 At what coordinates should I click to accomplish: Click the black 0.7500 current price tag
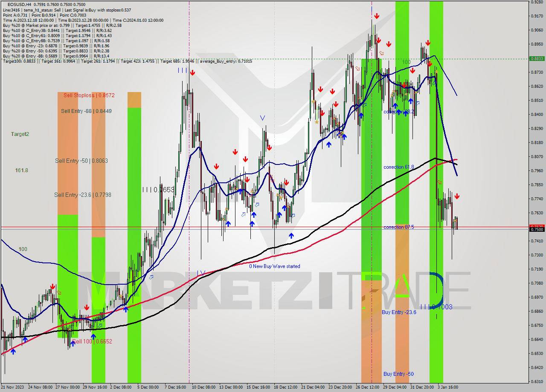coord(536,229)
